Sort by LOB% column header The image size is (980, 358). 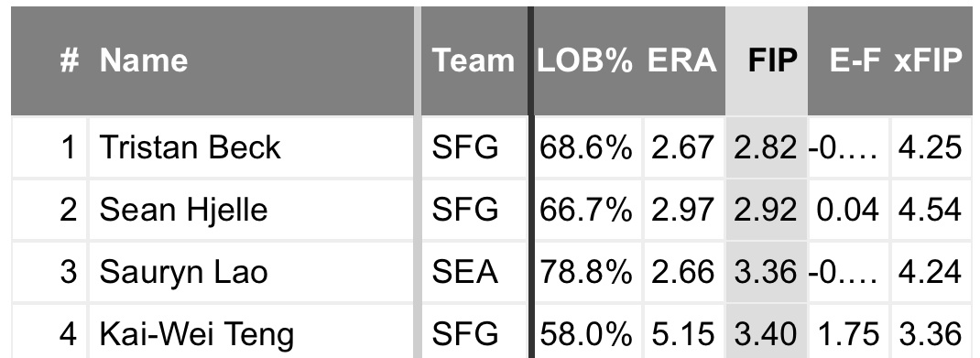coord(585,60)
